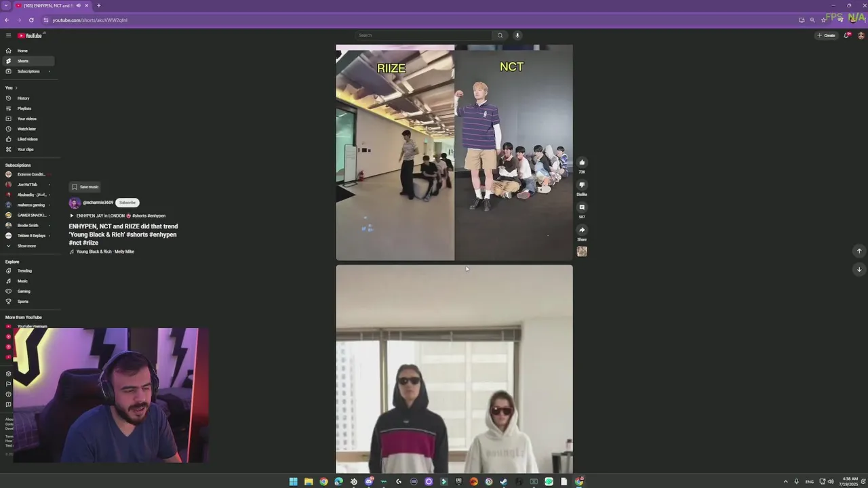Open Steam from the taskbar
This screenshot has height=488, width=868.
[504, 482]
